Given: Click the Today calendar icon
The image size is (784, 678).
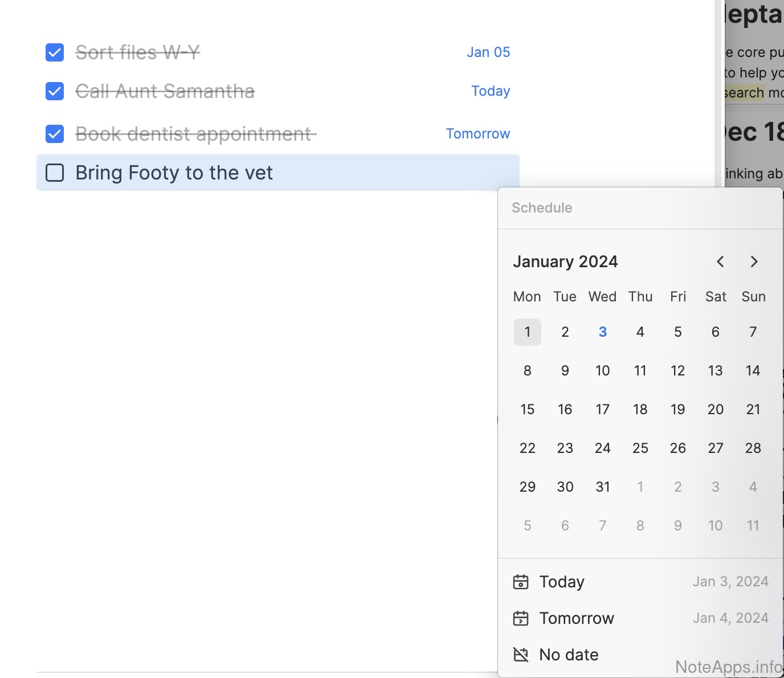Looking at the screenshot, I should pos(521,582).
